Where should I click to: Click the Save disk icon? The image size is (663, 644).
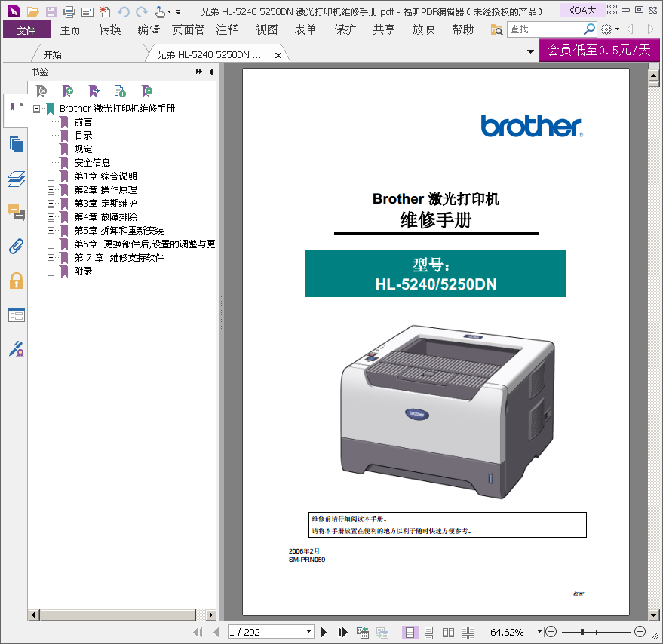51,12
